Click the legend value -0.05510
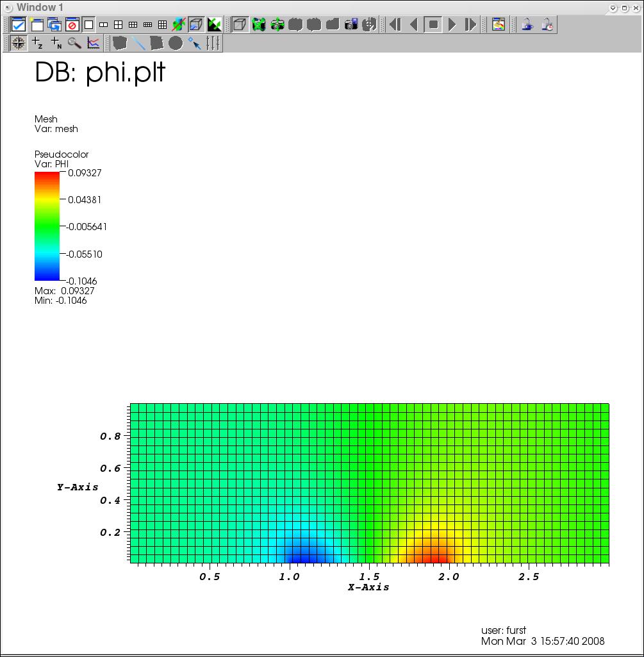Image resolution: width=644 pixels, height=657 pixels. pyautogui.click(x=84, y=254)
